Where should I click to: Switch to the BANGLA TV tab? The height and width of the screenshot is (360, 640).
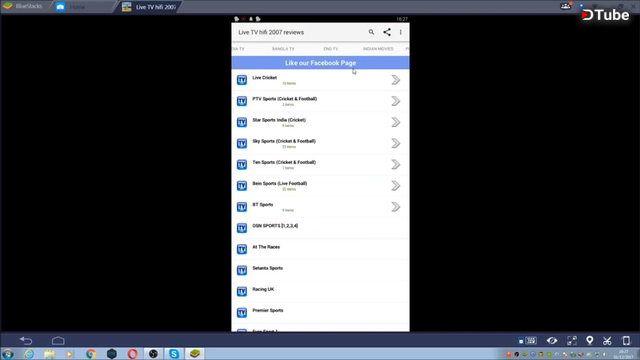(283, 49)
